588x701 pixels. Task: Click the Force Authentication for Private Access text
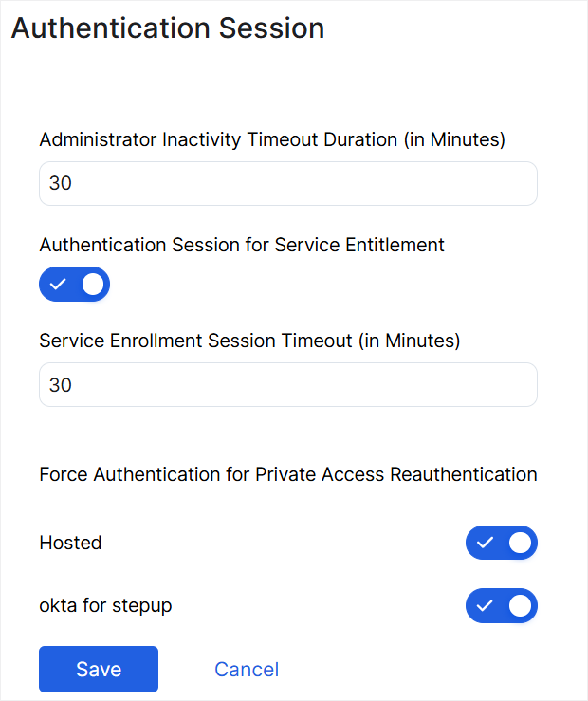pyautogui.click(x=288, y=474)
